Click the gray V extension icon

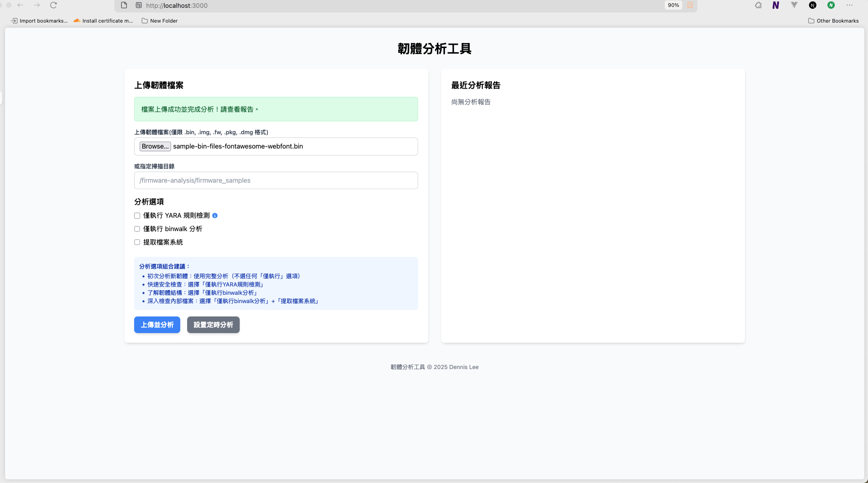coord(794,5)
